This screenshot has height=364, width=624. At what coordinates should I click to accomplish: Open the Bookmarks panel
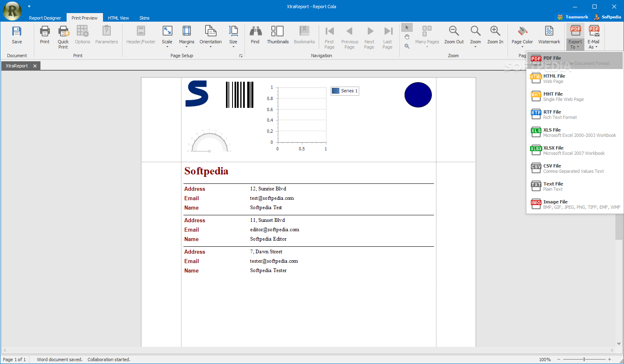pyautogui.click(x=304, y=36)
